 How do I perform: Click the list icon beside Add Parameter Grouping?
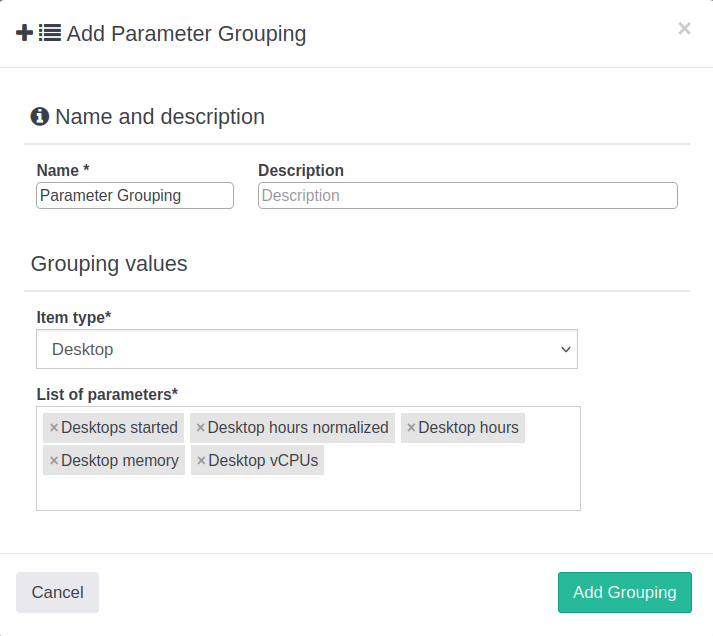[50, 34]
